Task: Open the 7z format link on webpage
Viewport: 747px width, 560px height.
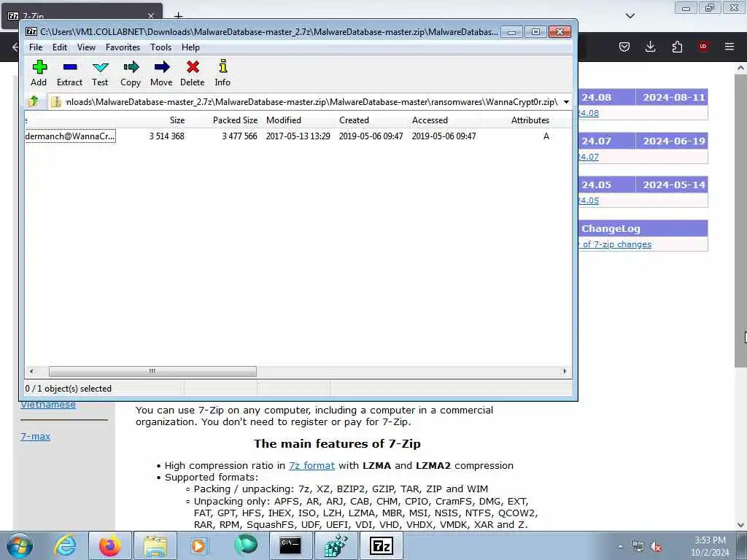Action: click(x=311, y=465)
